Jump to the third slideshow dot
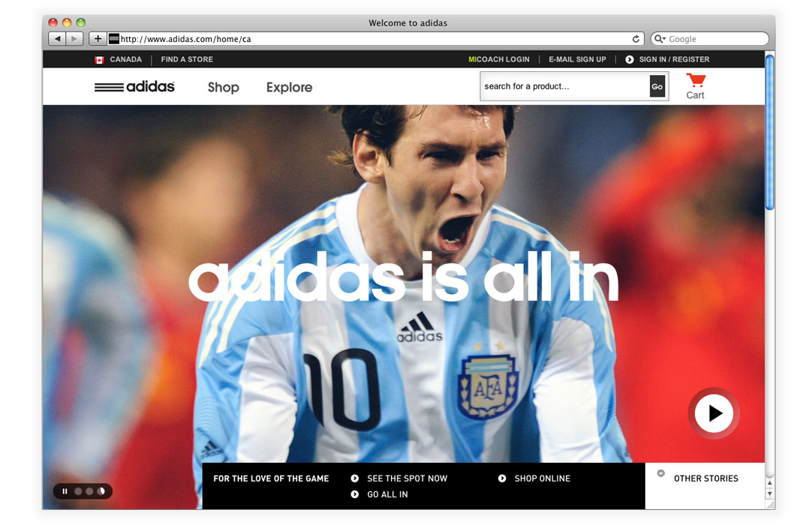The height and width of the screenshot is (525, 812). pos(101,491)
